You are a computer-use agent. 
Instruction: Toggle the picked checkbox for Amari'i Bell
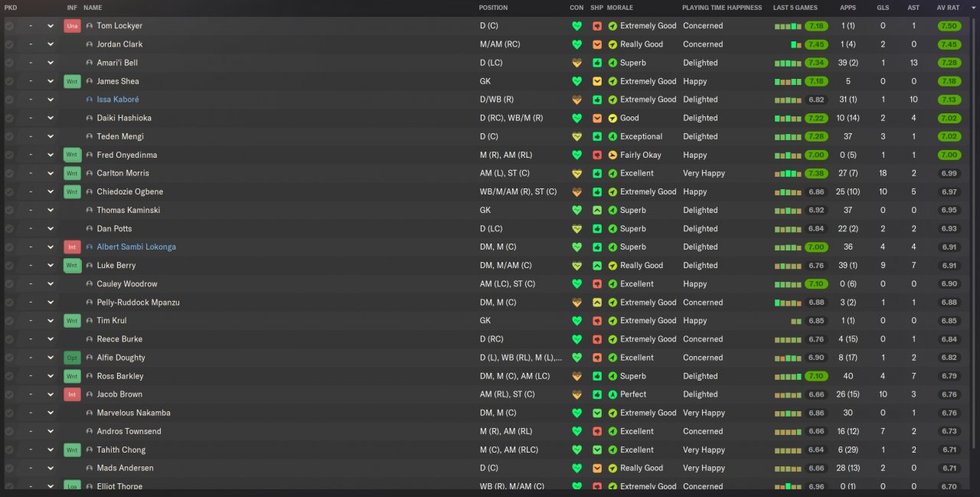[9, 63]
